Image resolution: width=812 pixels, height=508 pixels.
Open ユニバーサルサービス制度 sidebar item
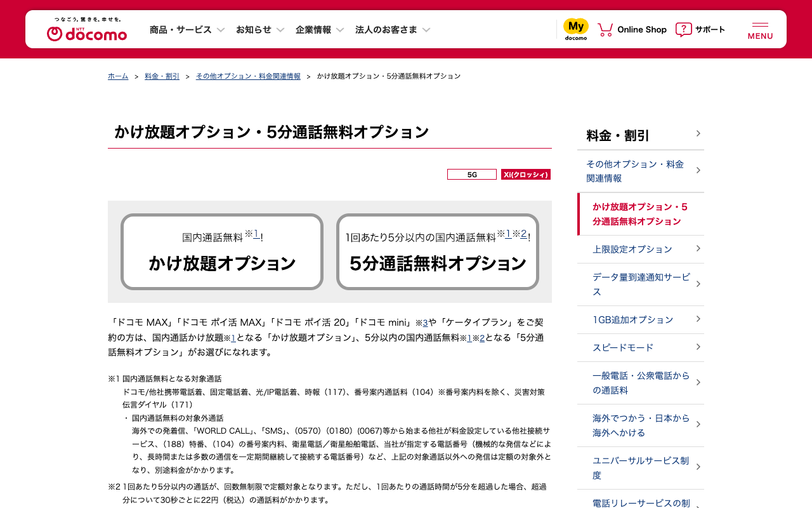tap(641, 468)
